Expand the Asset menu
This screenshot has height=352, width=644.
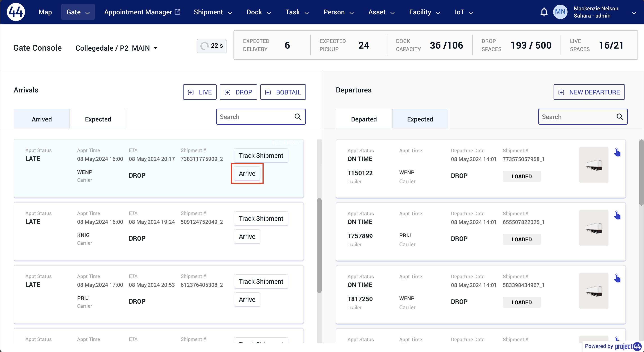pos(381,12)
